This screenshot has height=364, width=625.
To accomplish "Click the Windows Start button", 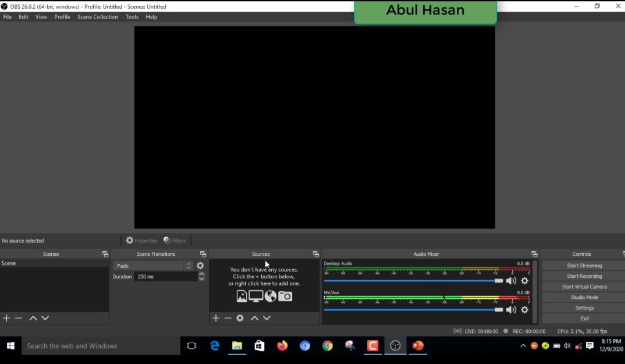I will 10,345.
